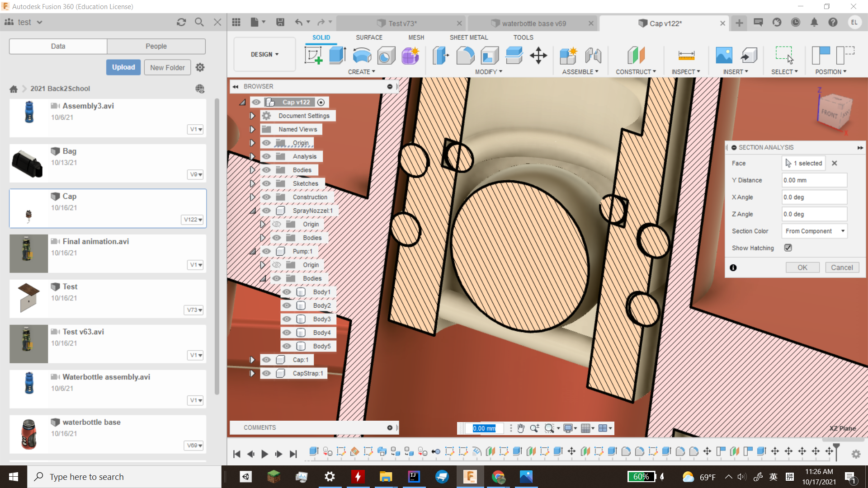Open the Joint tool under Assemble

[594, 55]
